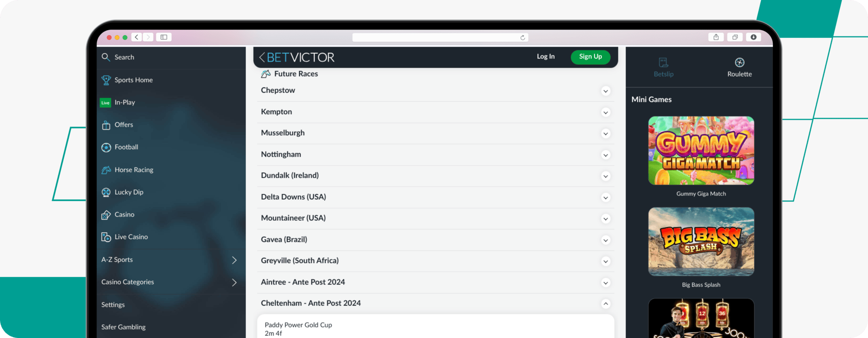Screen dimensions: 868x338
Task: Expand the Chepstow races row
Action: [x=436, y=91]
